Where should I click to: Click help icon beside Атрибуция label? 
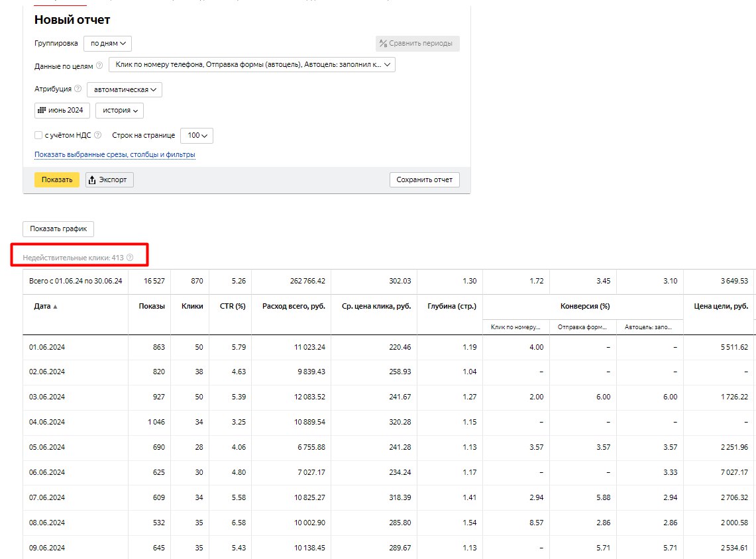pos(78,89)
